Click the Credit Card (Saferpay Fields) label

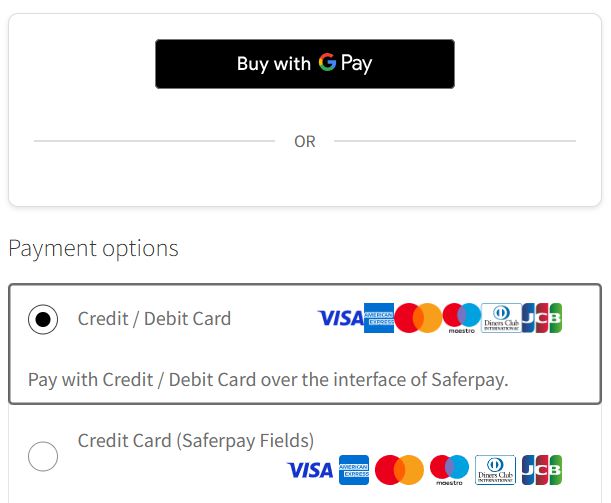196,440
